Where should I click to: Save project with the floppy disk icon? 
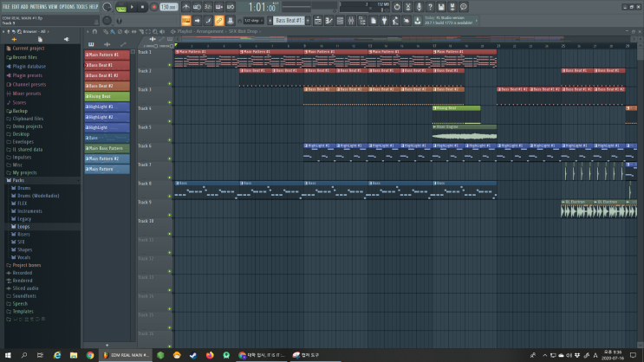[441, 7]
